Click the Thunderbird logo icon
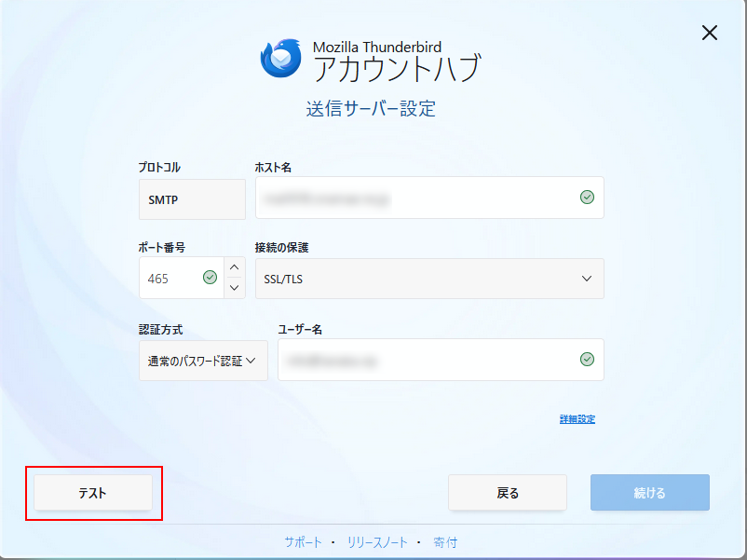 [x=281, y=58]
